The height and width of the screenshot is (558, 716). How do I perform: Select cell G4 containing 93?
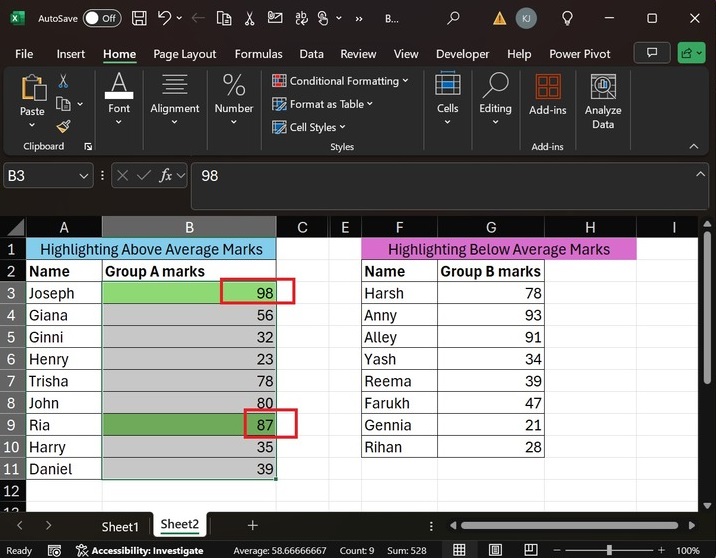[490, 315]
